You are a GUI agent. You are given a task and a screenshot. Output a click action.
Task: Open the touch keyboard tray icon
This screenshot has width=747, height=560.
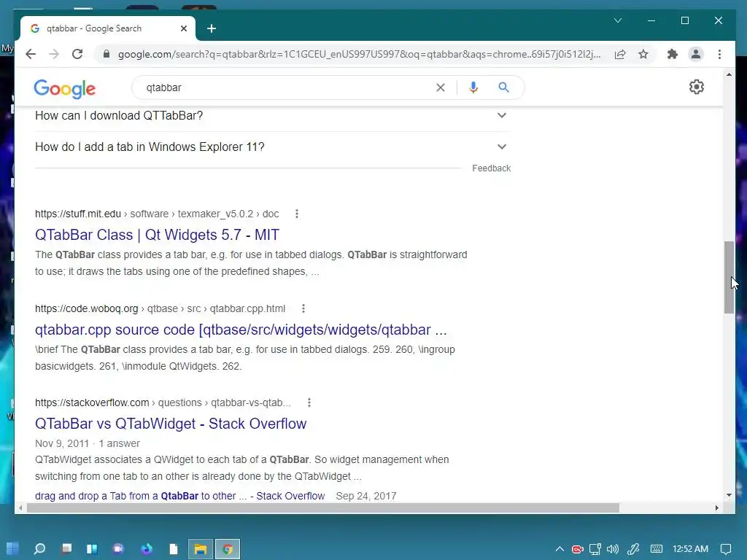(x=657, y=550)
